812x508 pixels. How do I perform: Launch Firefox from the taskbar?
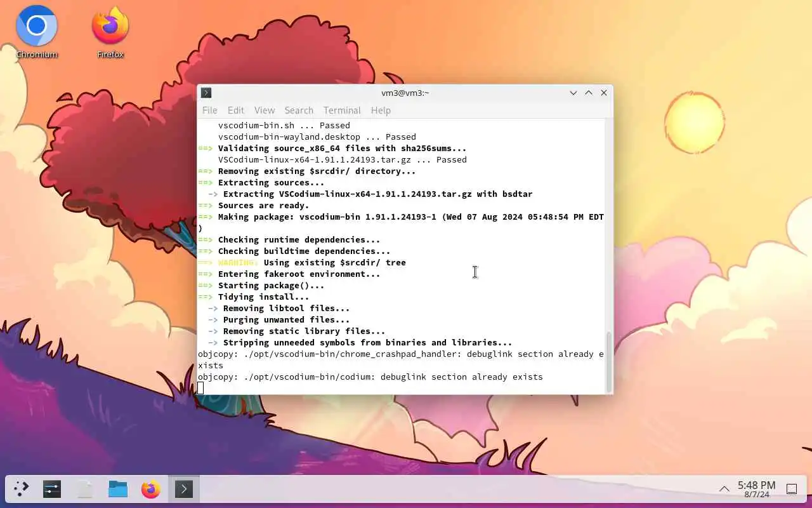tap(151, 489)
